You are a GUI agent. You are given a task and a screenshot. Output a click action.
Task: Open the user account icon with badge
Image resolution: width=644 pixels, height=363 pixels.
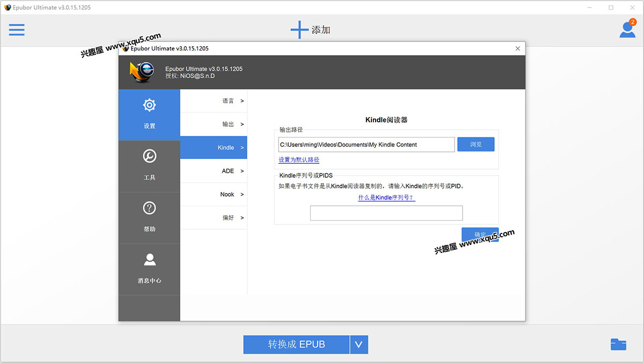click(627, 29)
